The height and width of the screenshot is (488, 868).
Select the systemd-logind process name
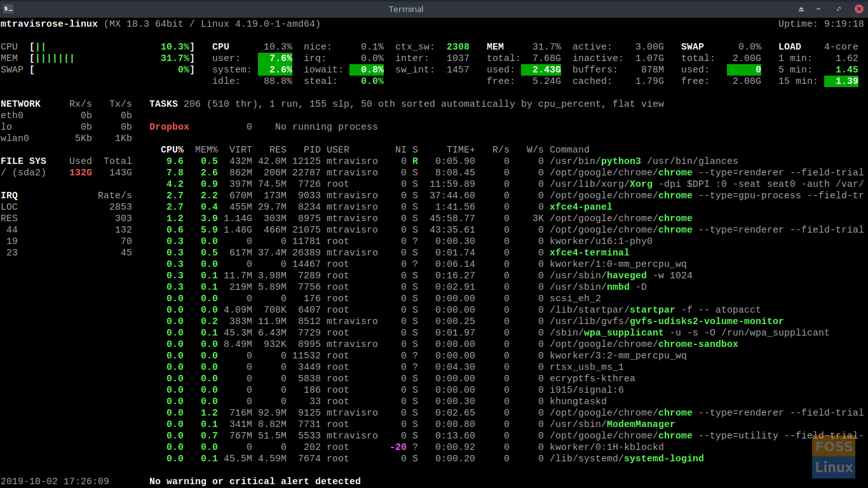[663, 459]
